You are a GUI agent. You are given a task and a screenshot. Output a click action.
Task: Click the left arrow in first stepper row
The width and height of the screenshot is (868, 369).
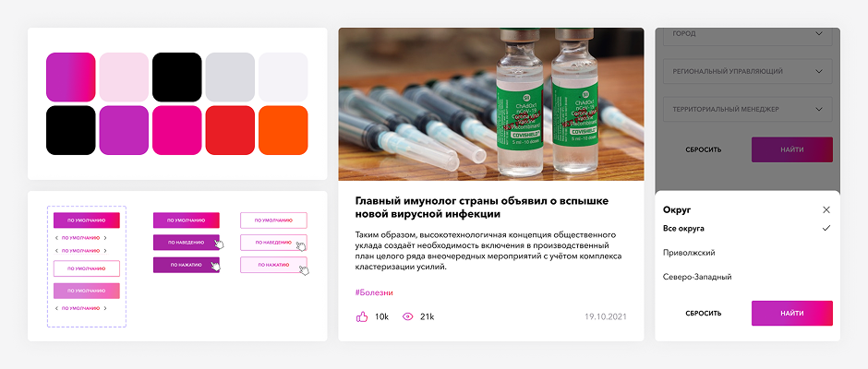tap(56, 238)
